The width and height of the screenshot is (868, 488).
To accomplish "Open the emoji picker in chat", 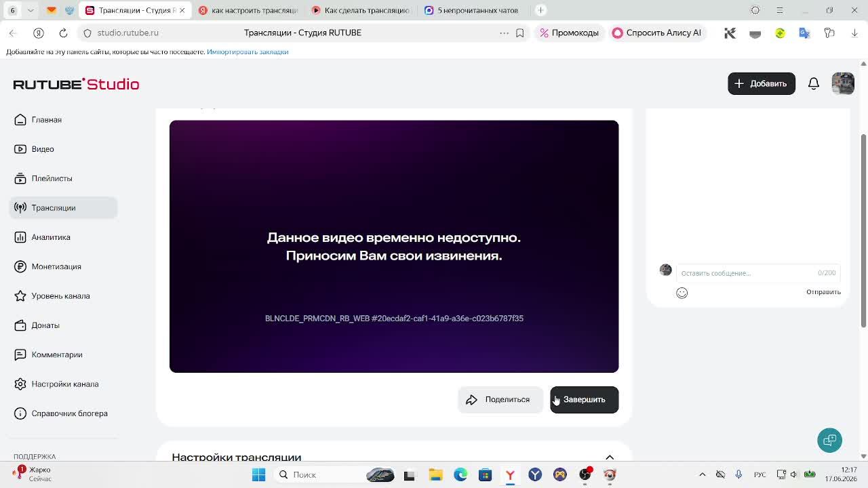I will pos(682,293).
